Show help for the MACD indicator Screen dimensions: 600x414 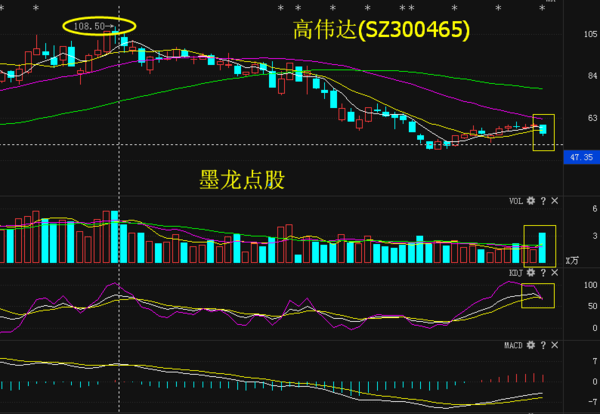(543, 344)
